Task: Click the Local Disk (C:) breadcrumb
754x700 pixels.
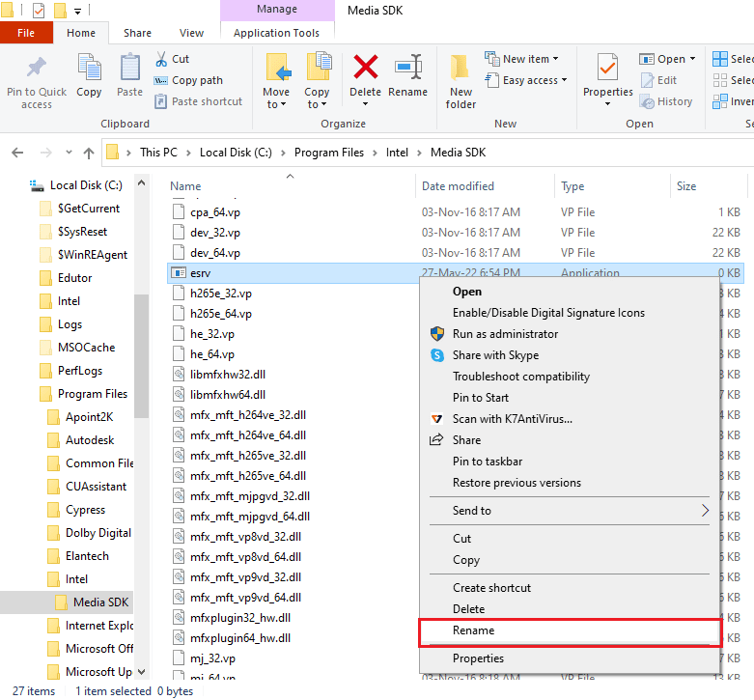Action: click(236, 153)
